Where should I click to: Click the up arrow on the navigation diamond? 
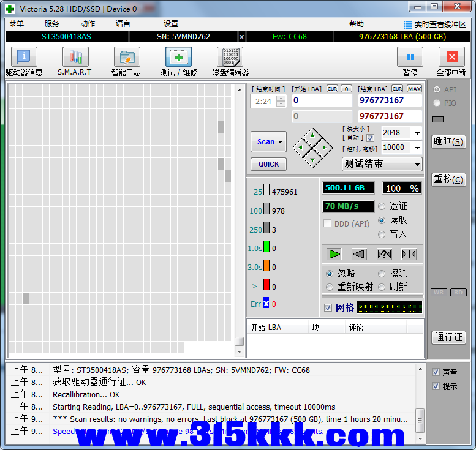312,135
